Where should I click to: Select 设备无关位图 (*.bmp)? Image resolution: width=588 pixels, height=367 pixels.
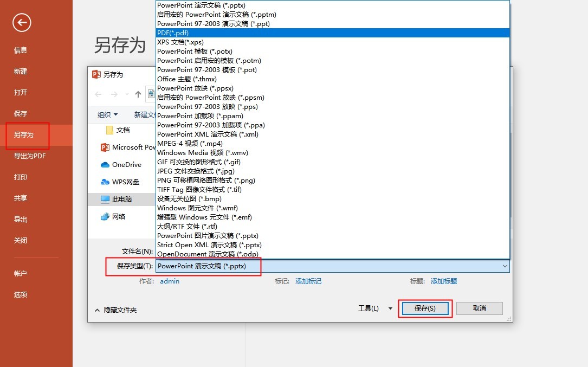tap(333, 199)
